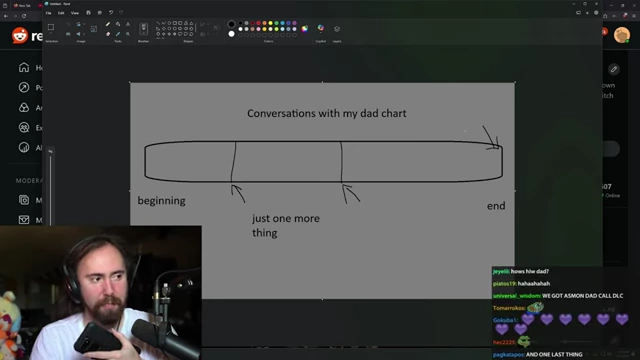Select the Pencil tool in Paint
Image resolution: width=640 pixels, height=360 pixels.
tap(108, 24)
